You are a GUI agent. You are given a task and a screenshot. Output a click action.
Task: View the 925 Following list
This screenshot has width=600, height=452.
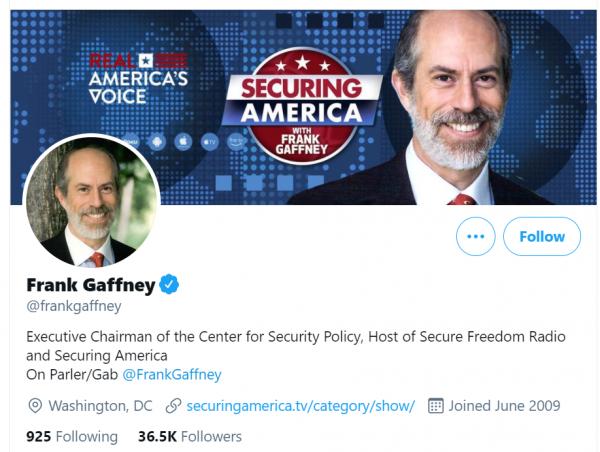click(x=72, y=436)
